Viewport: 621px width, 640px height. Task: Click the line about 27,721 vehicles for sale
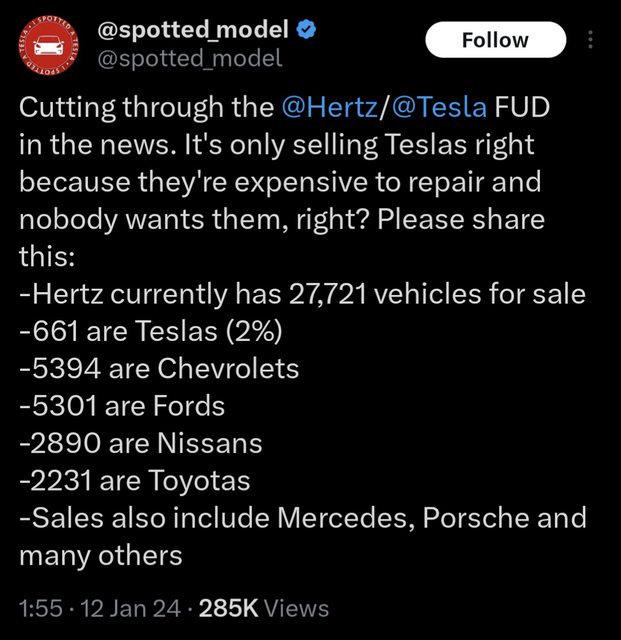(x=302, y=294)
